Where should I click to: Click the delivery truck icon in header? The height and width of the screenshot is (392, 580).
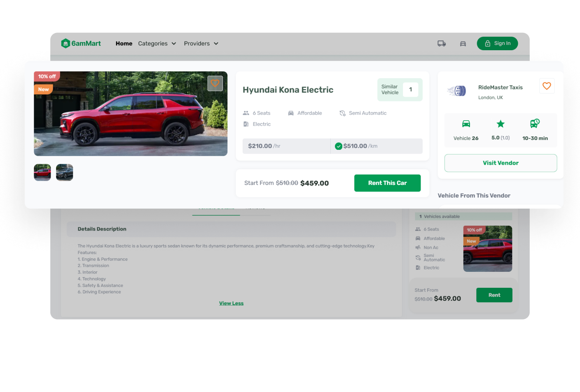442,43
